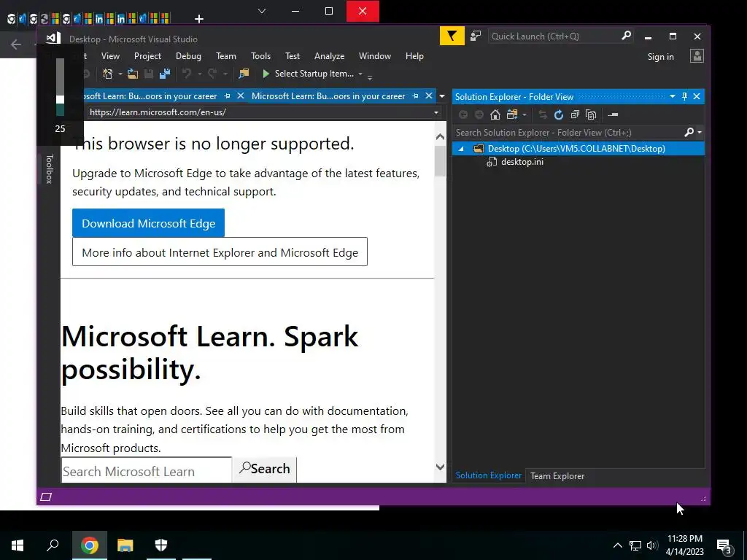747x560 pixels.
Task: Open the View menu
Action: click(x=110, y=56)
